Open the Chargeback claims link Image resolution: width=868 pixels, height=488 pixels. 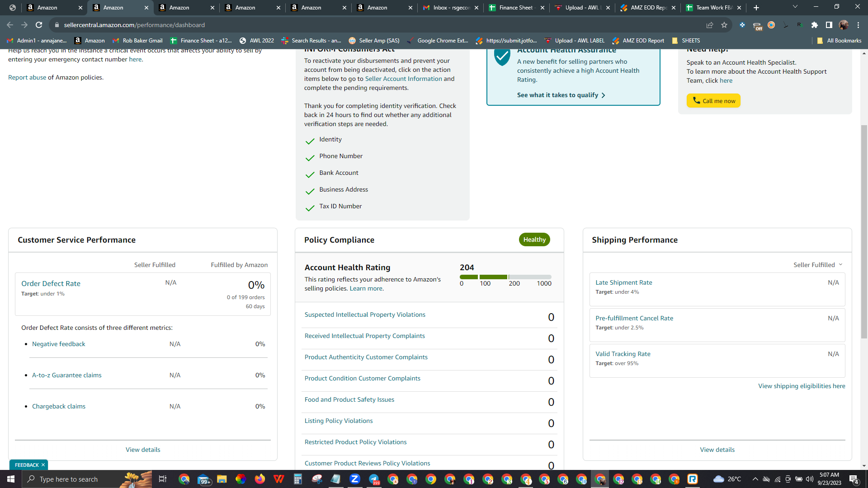point(58,406)
